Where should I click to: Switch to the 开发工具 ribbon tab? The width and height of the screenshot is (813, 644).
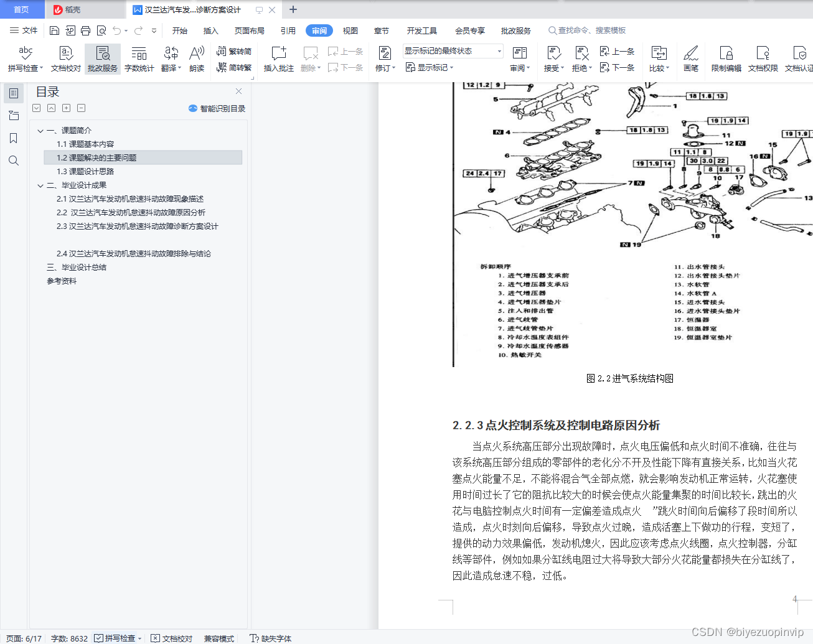[x=422, y=30]
